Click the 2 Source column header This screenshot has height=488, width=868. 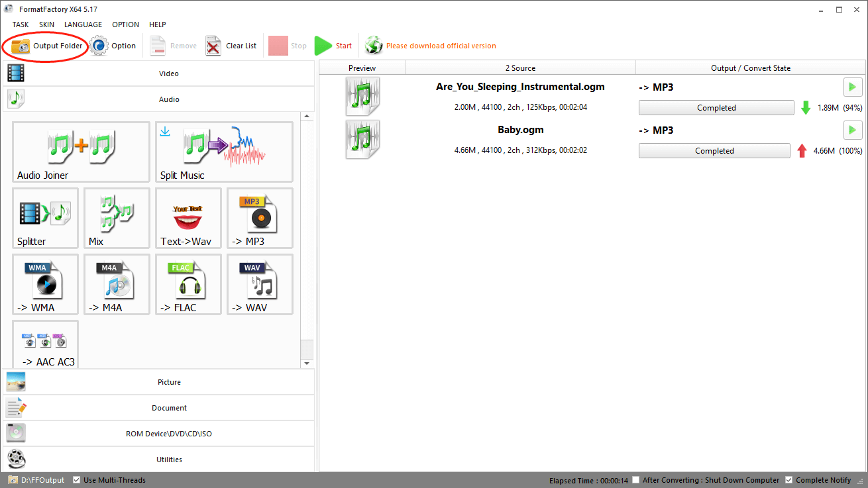pyautogui.click(x=520, y=68)
